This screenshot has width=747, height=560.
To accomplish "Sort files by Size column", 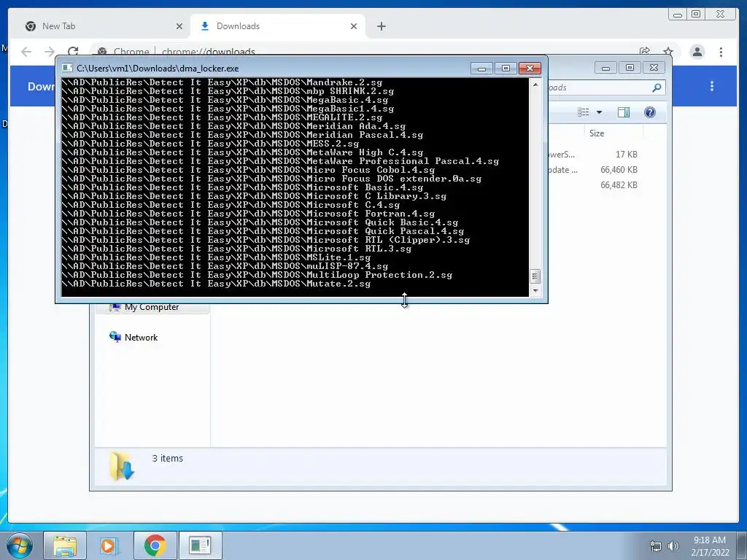I will (x=597, y=133).
